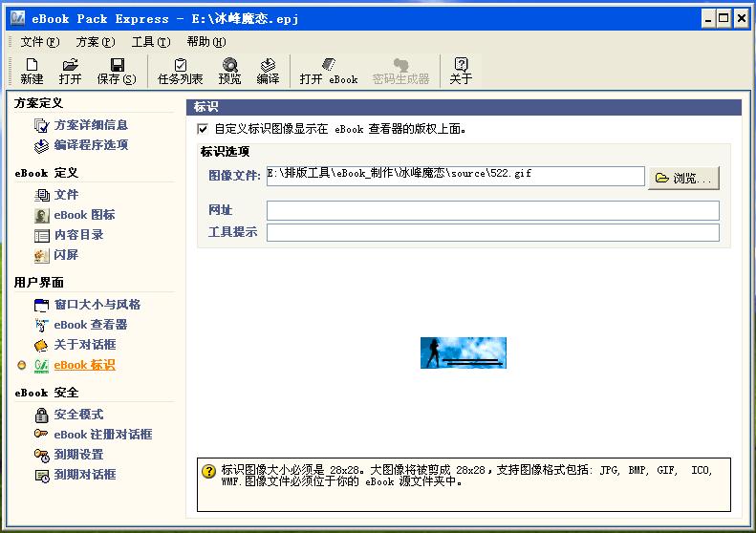756x533 pixels.
Task: Select the eBook 注册对话框 key icon
Action: [x=41, y=434]
